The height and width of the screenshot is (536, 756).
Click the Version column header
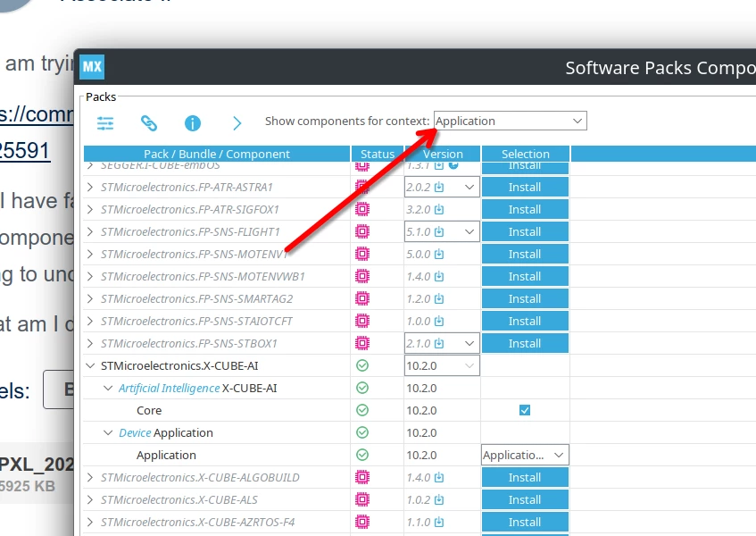pyautogui.click(x=443, y=154)
